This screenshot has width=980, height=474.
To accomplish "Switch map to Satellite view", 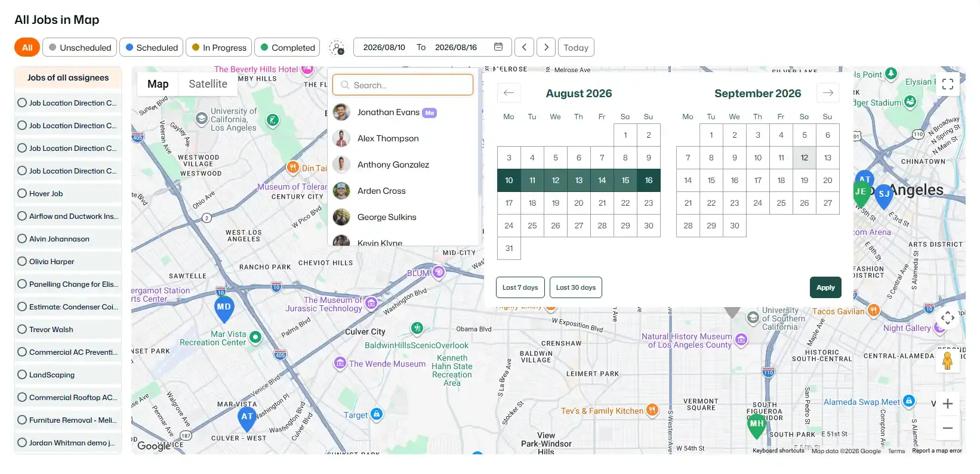I will click(x=208, y=84).
